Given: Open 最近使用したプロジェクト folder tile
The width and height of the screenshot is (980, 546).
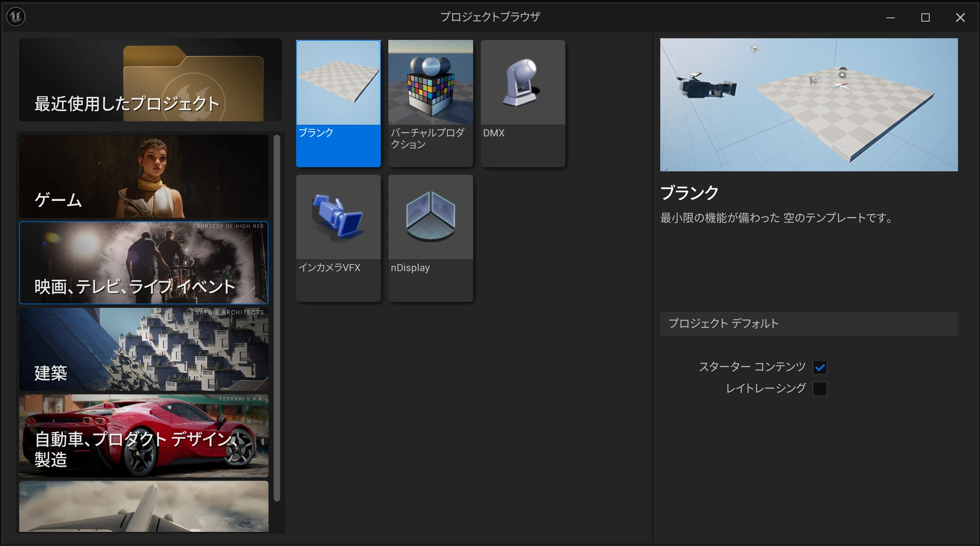Looking at the screenshot, I should click(x=150, y=80).
